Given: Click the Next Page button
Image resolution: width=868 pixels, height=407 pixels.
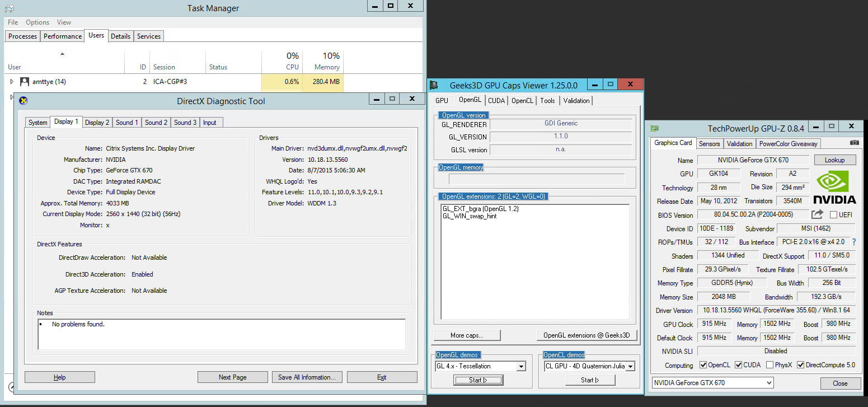Looking at the screenshot, I should pos(233,377).
